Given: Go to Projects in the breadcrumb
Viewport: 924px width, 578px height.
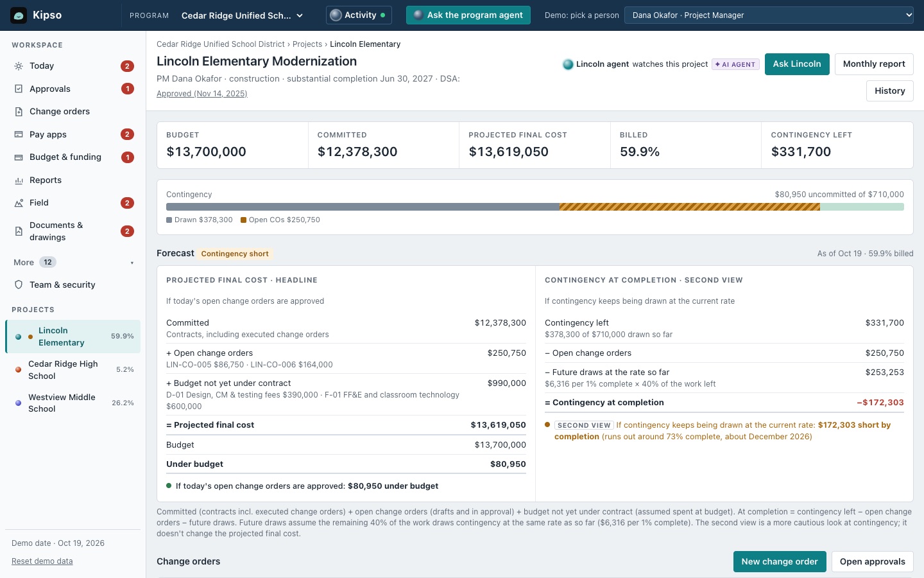Looking at the screenshot, I should [307, 44].
